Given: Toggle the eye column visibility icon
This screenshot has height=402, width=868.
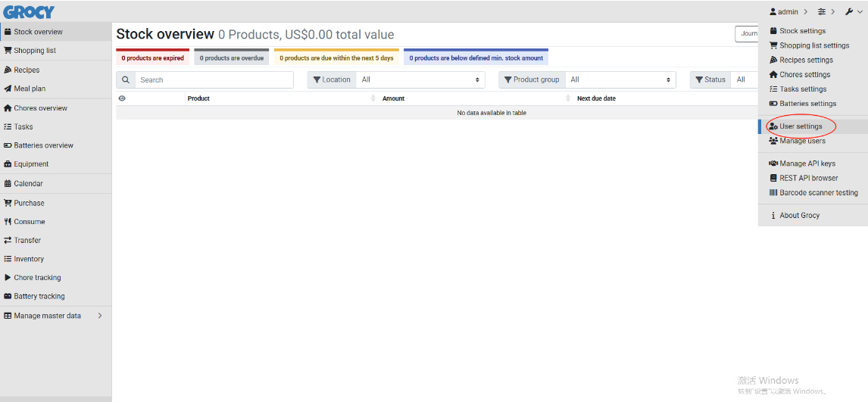Looking at the screenshot, I should click(122, 98).
